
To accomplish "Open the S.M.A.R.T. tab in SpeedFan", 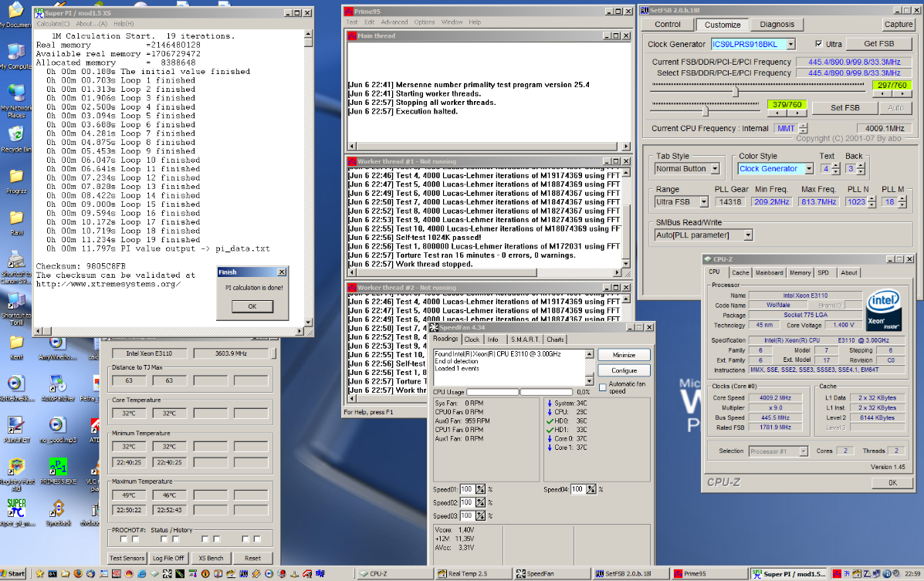I will coord(524,339).
